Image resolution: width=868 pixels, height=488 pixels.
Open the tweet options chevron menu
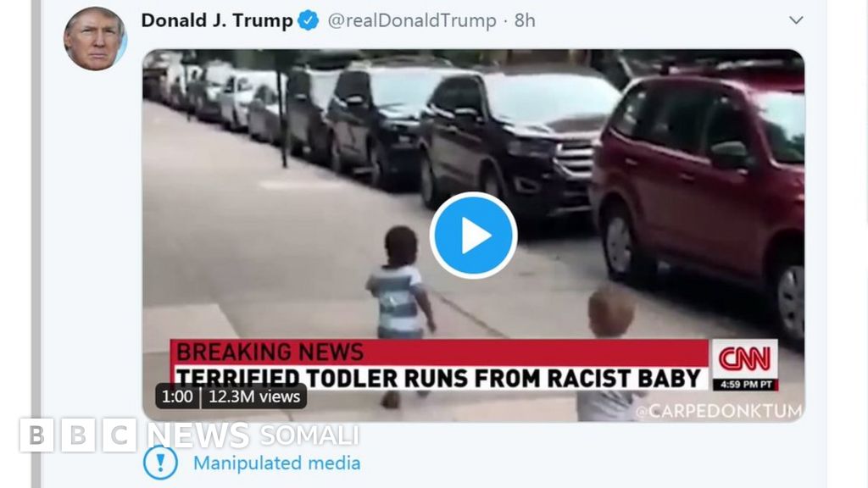pos(796,20)
